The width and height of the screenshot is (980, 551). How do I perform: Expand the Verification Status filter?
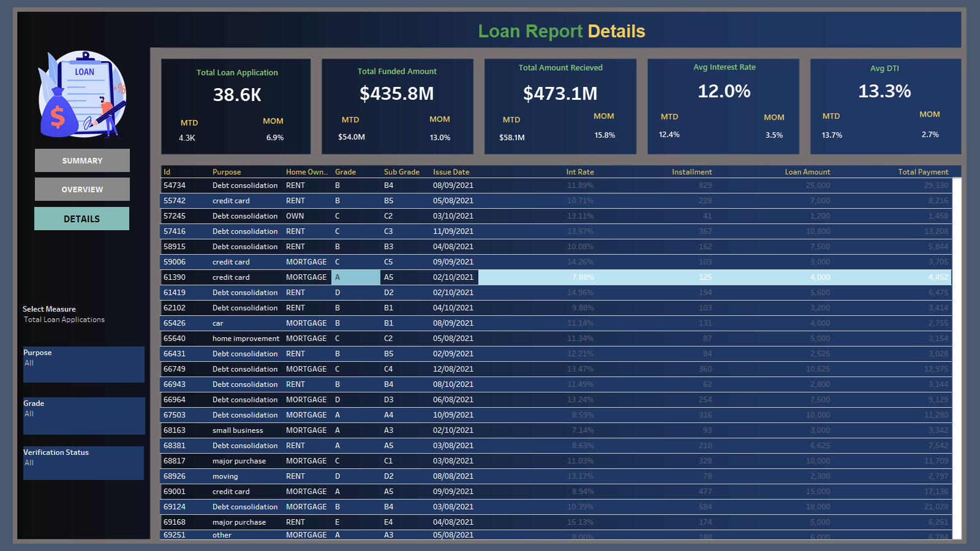pyautogui.click(x=83, y=463)
